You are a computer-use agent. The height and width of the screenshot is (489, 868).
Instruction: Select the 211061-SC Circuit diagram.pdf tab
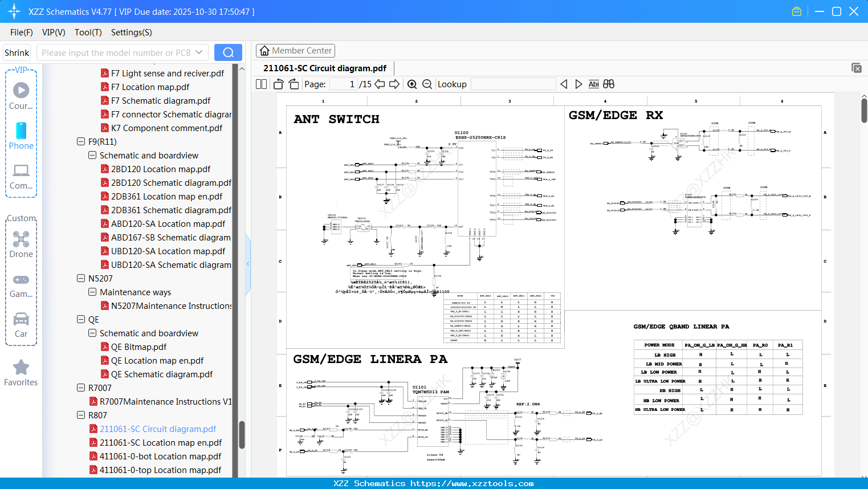click(x=325, y=68)
